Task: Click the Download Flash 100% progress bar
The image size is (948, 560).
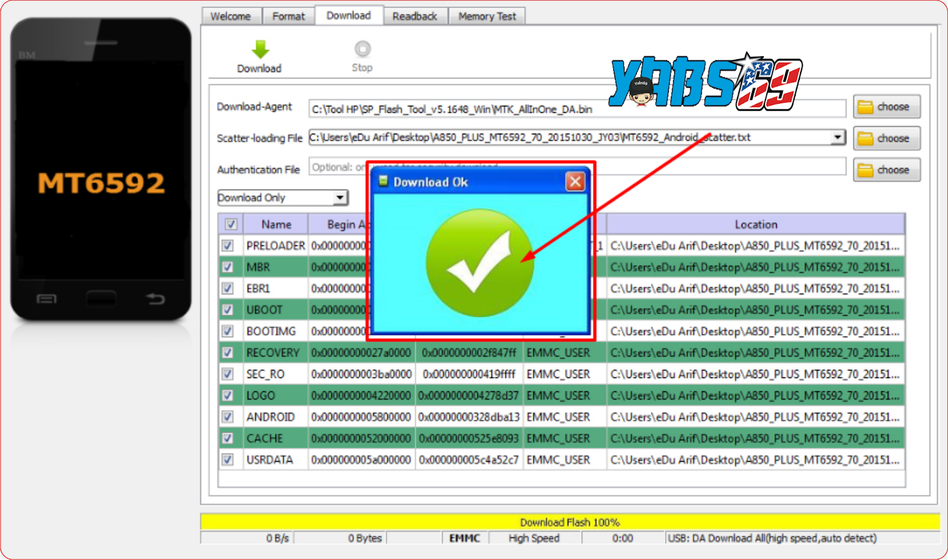Action: pos(570,522)
